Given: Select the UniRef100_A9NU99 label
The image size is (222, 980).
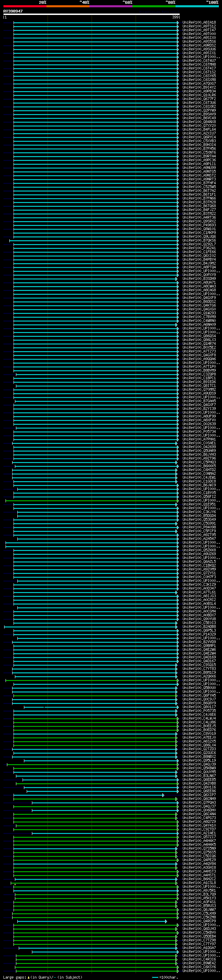Looking at the screenshot, I should pyautogui.click(x=199, y=168).
